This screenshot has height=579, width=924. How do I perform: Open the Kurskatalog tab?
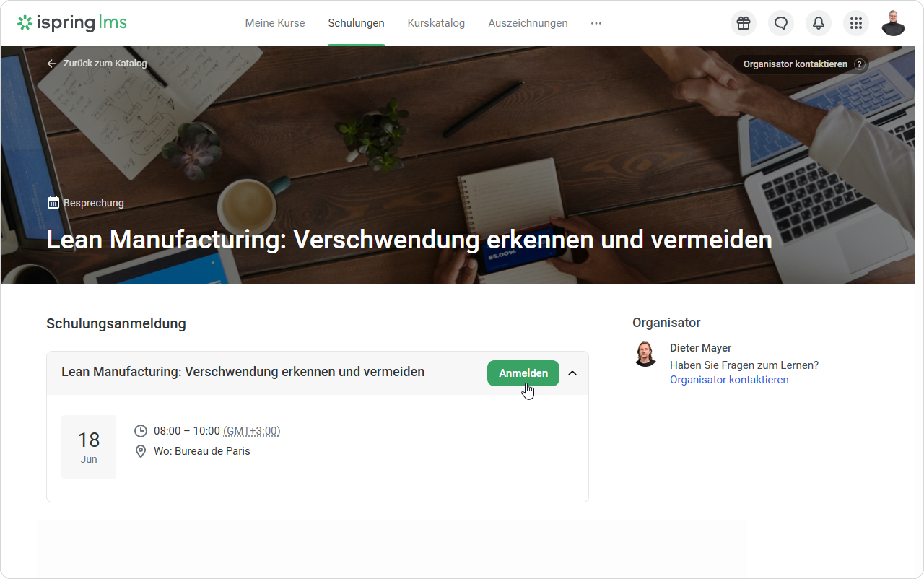point(436,23)
